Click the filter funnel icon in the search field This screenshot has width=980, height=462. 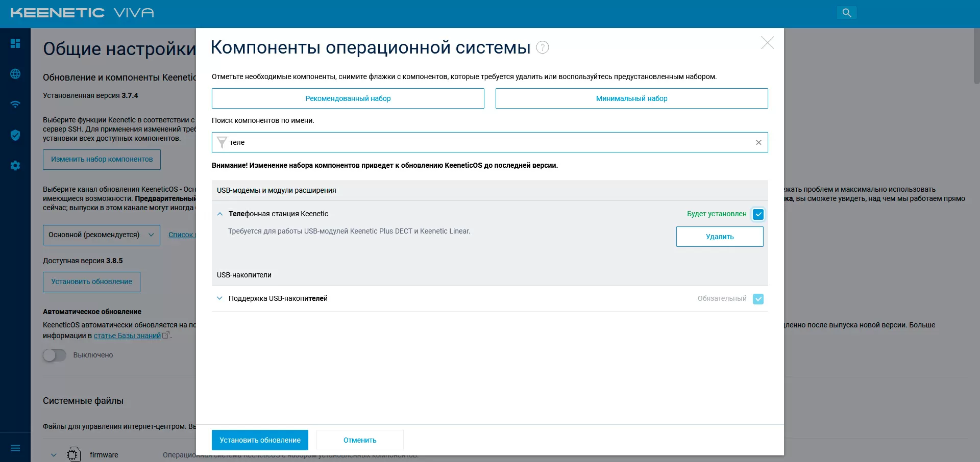coord(222,142)
